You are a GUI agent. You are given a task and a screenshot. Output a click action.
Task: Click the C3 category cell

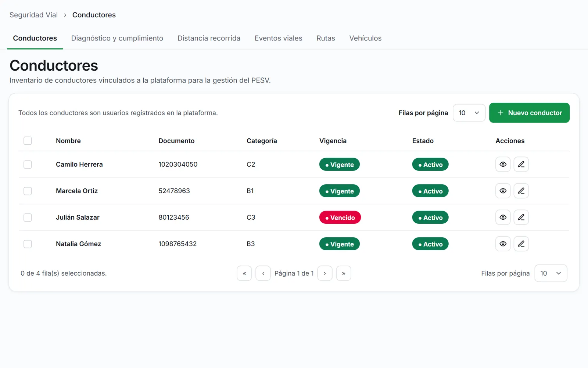pyautogui.click(x=251, y=217)
